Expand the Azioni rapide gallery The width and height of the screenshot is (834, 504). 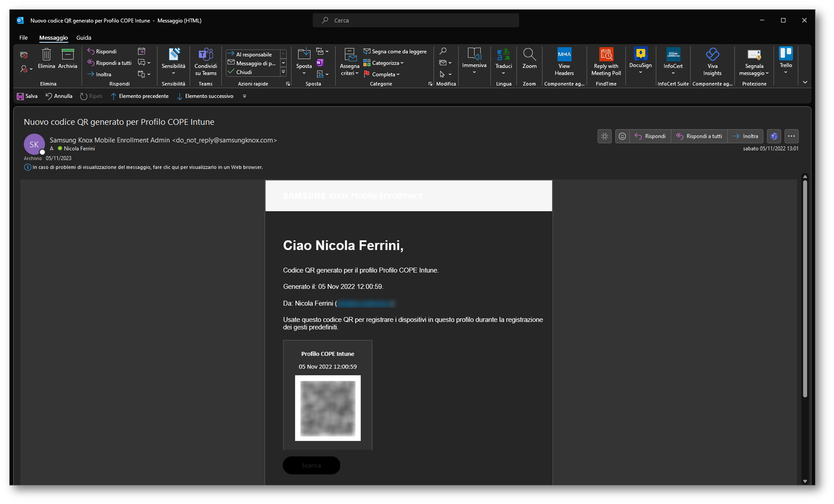[283, 72]
